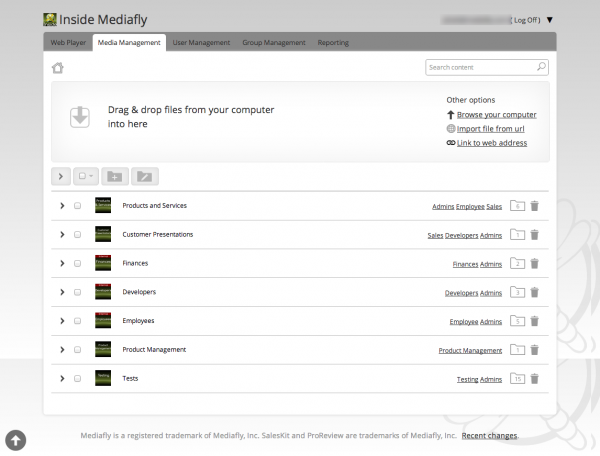Open the select-all checkbox dropdown
Image resolution: width=600 pixels, height=456 pixels.
(86, 176)
